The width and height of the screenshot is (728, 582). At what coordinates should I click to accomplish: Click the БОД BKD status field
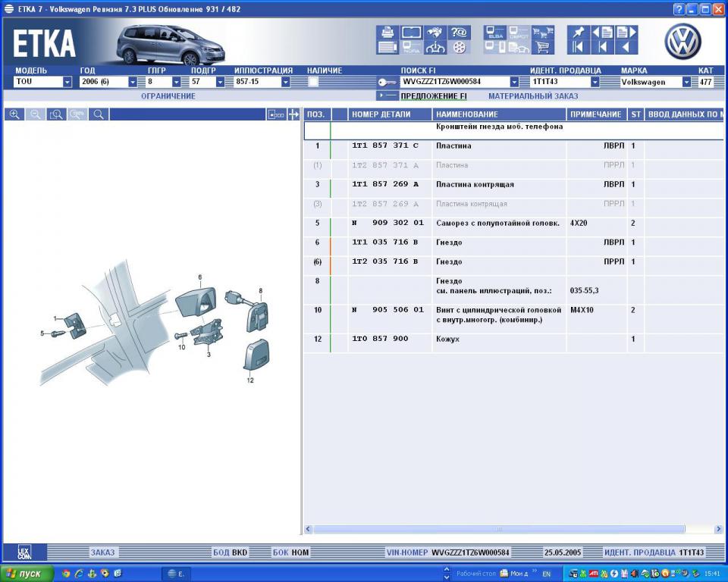click(230, 552)
